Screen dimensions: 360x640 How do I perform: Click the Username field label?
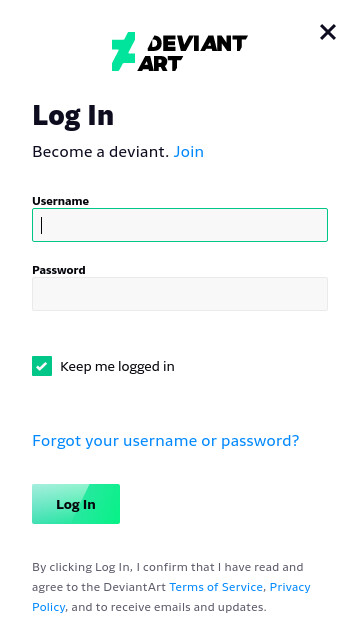pyautogui.click(x=60, y=201)
